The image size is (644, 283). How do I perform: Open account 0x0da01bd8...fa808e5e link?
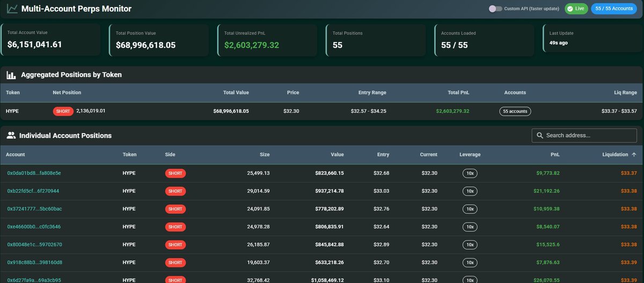click(x=34, y=173)
